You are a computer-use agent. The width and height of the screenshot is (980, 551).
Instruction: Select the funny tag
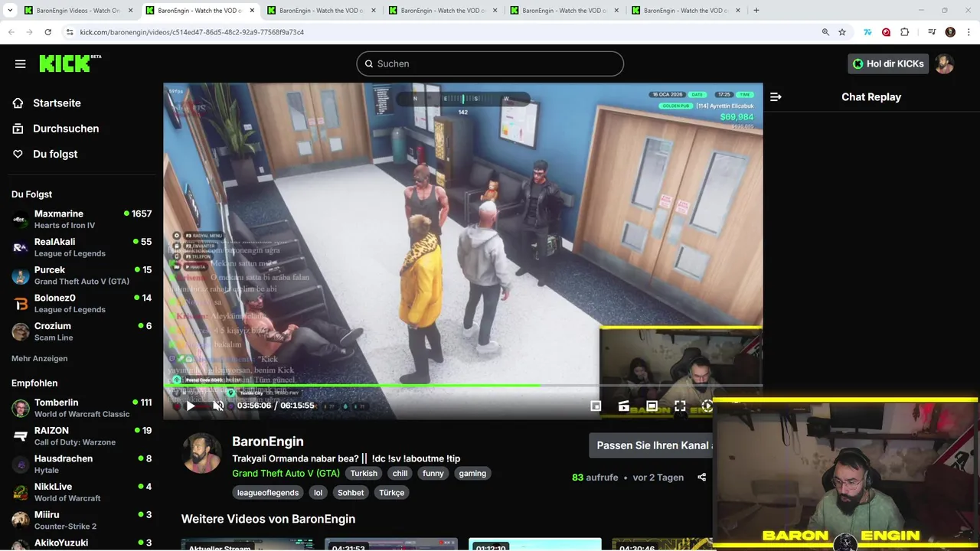tap(433, 473)
